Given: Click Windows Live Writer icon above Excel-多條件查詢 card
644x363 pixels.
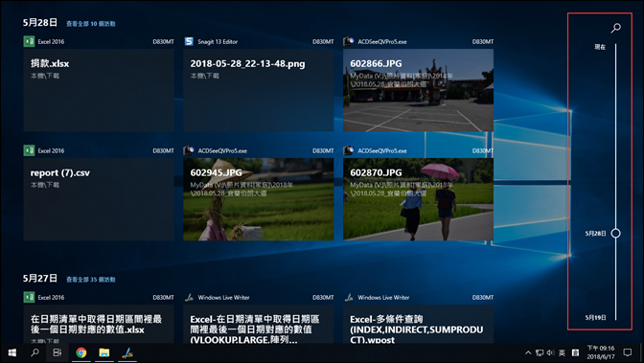Looking at the screenshot, I should (x=349, y=297).
